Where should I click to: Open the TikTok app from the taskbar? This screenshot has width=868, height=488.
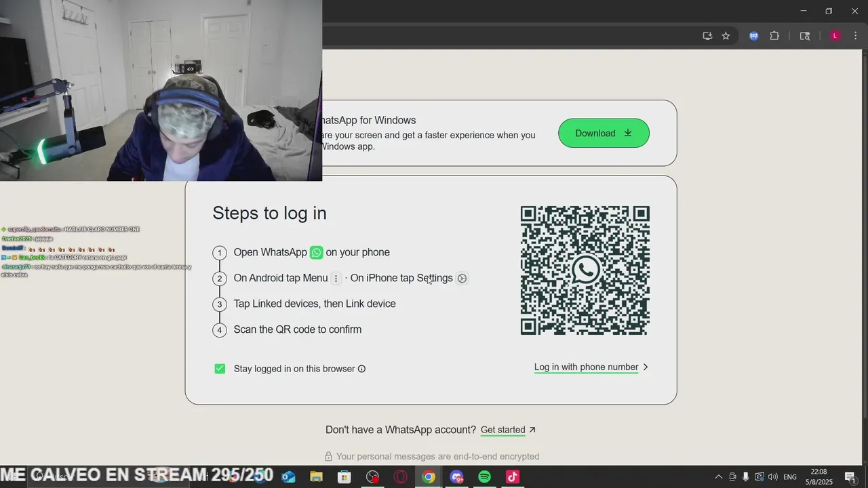pos(513,477)
